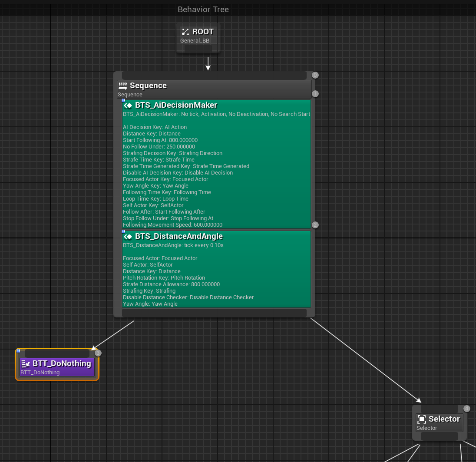
Task: Click the BTT_DoNothing input pin
Action: tap(57, 353)
